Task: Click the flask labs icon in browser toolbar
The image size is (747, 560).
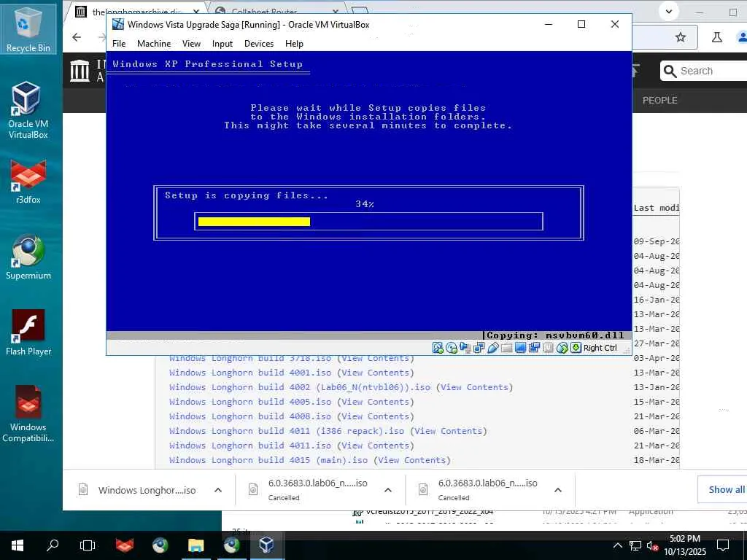Action: pyautogui.click(x=716, y=37)
